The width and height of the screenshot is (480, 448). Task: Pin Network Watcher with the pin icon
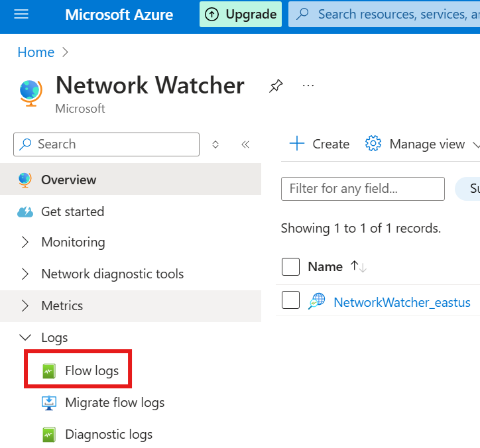coord(276,85)
